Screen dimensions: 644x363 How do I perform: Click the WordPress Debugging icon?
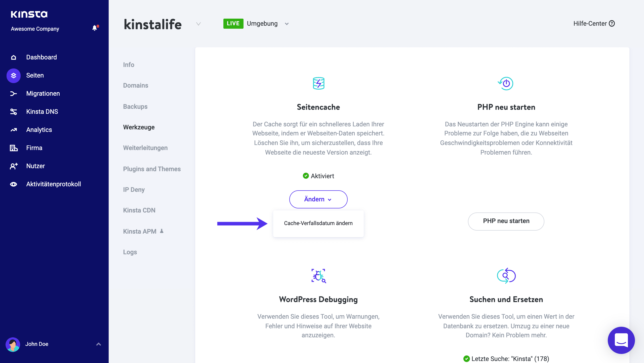click(318, 276)
